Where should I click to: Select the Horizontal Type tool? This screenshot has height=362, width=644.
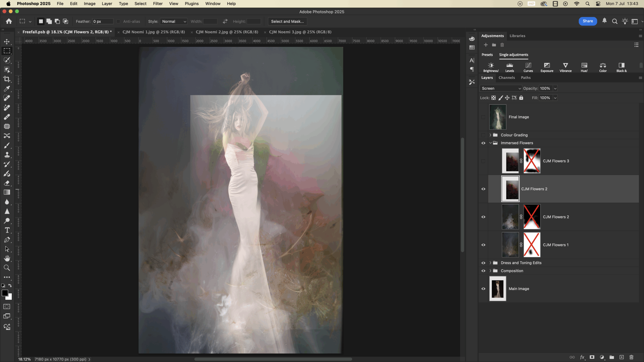7,230
